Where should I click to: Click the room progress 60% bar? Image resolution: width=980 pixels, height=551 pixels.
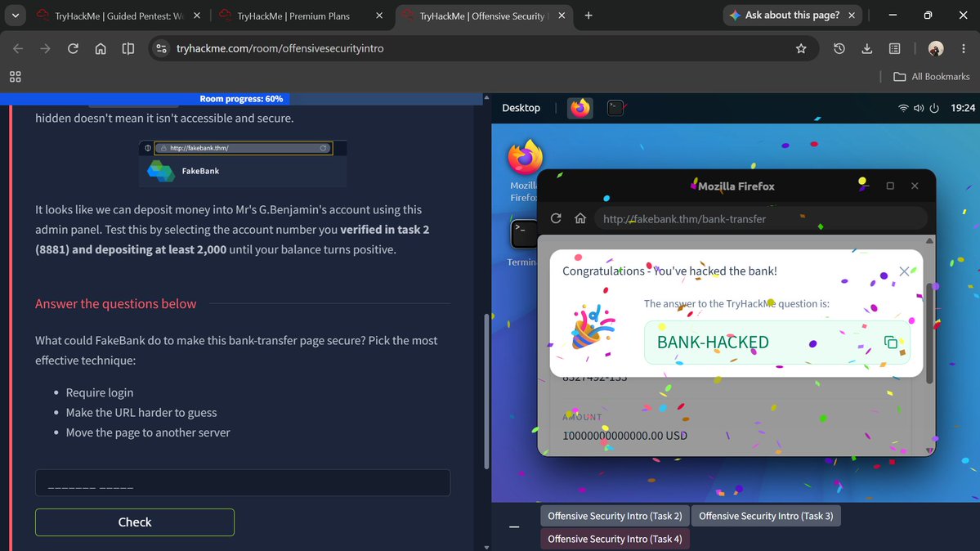click(241, 99)
